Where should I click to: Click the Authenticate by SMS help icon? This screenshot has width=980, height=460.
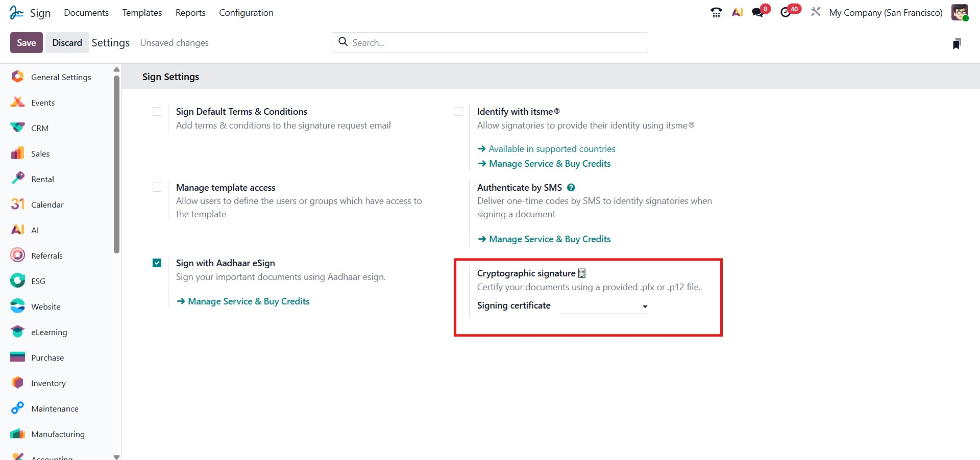571,188
